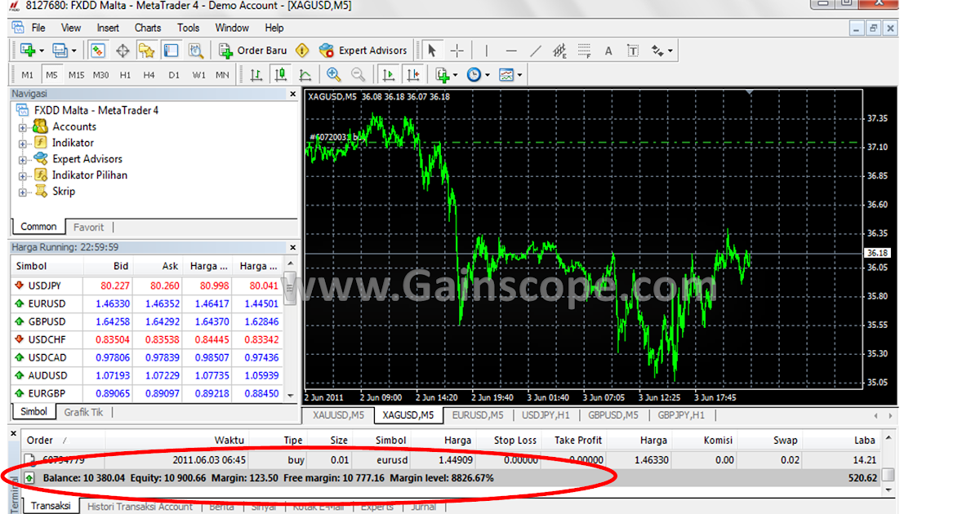The width and height of the screenshot is (980, 514).
Task: Zoom out on the chart
Action: [x=359, y=75]
